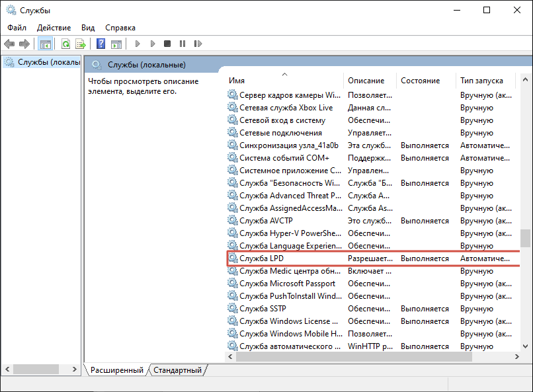Select the Служба SSTP service
The width and height of the screenshot is (533, 392).
[263, 309]
